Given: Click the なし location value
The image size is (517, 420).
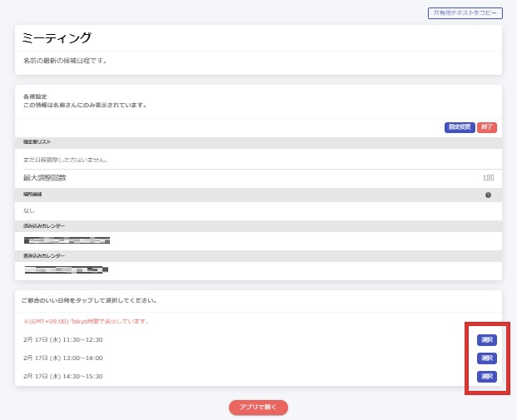Looking at the screenshot, I should pos(29,210).
